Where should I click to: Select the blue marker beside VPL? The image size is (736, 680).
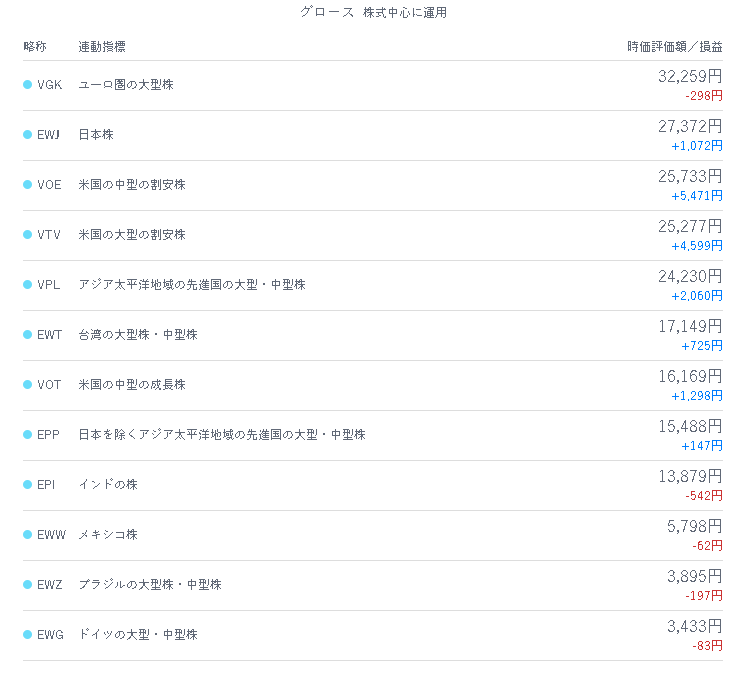pyautogui.click(x=27, y=284)
